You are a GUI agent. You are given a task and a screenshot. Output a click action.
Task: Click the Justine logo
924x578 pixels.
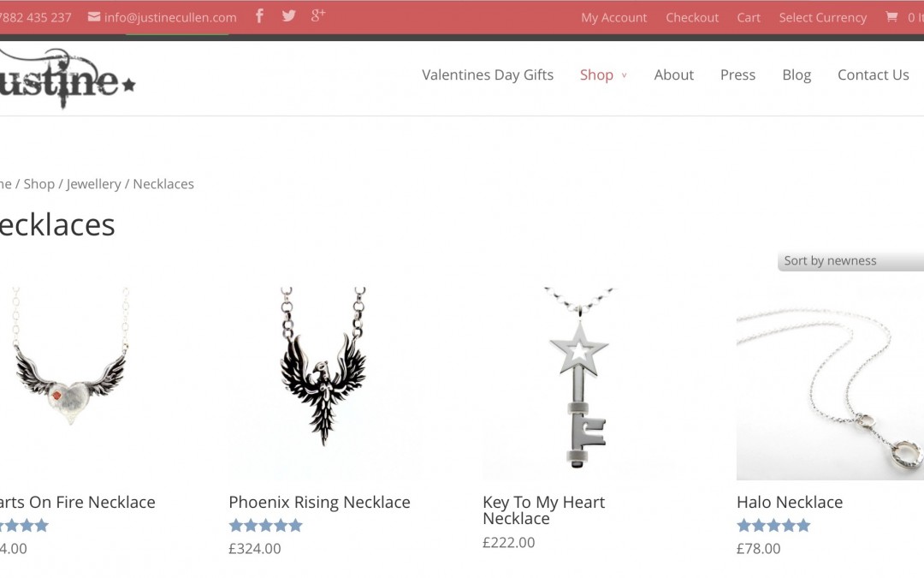point(68,79)
